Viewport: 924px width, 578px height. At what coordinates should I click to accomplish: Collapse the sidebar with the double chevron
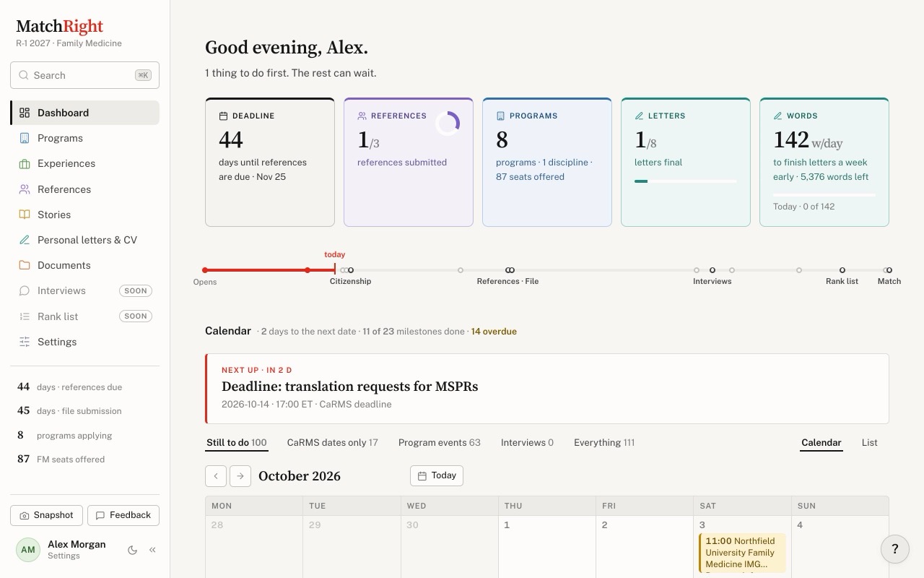coord(152,550)
